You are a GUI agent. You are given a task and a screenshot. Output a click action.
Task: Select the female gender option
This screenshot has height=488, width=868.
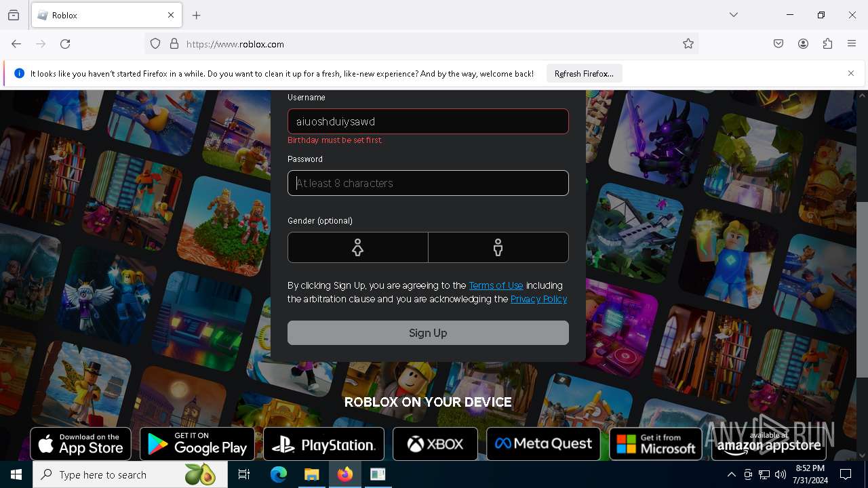click(x=358, y=247)
